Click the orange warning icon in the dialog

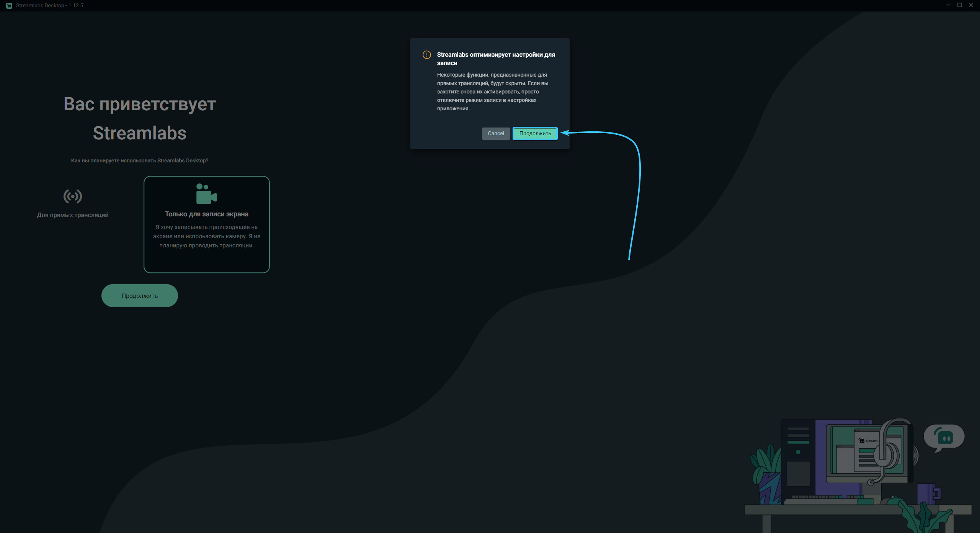426,55
